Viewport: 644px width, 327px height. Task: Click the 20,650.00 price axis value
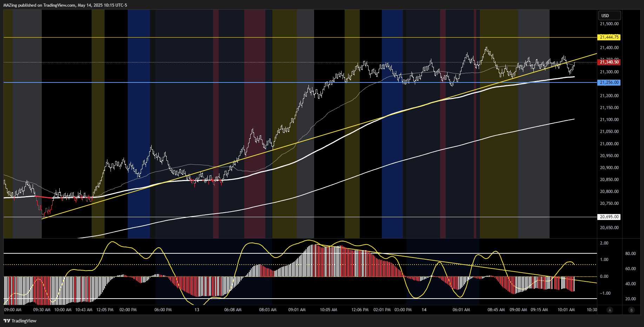609,228
